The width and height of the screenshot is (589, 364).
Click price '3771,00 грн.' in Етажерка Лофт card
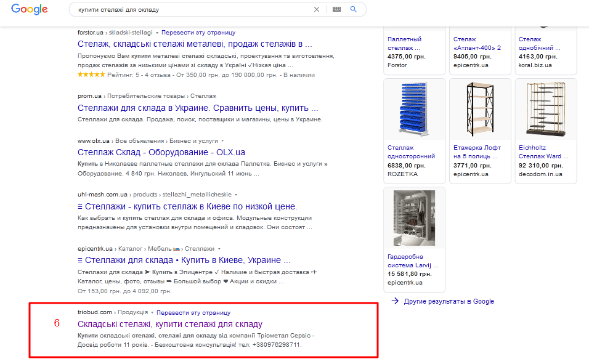472,165
